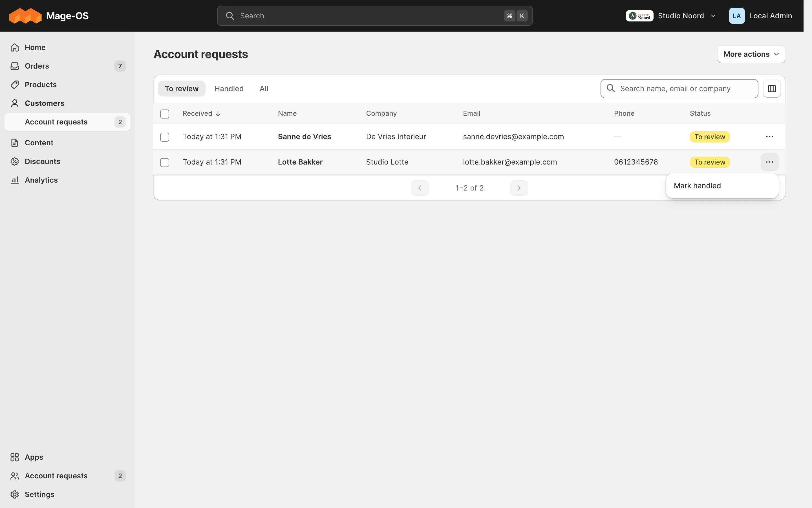Screen dimensions: 812x508
Task: Open Products tag icon in sidebar
Action: point(15,85)
